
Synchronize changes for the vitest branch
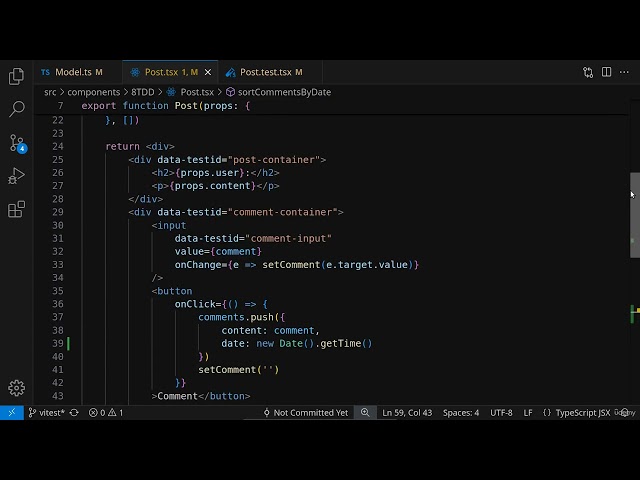(x=74, y=413)
